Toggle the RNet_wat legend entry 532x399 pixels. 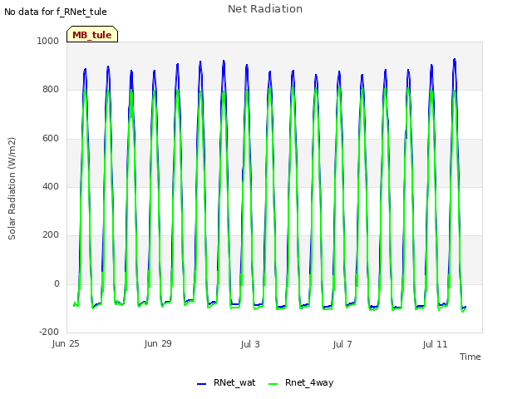point(226,382)
